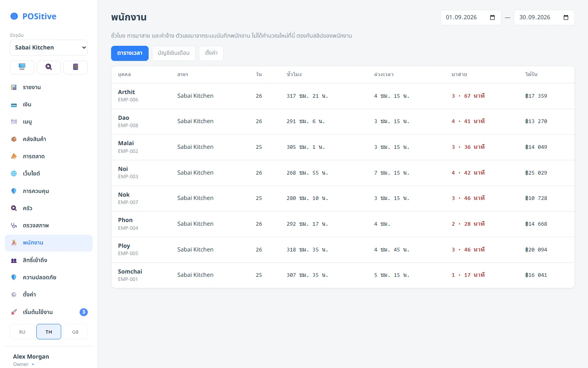The width and height of the screenshot is (588, 368).
Task: Open เริ่มต้นใช้งาน in the sidebar
Action: coord(49,312)
